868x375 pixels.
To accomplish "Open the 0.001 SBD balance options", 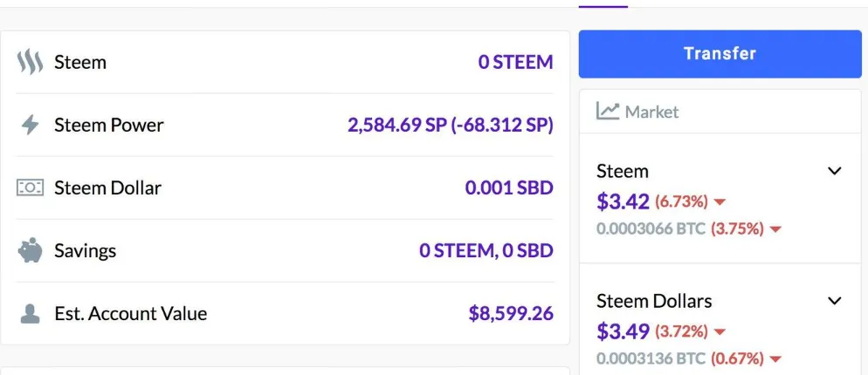I will (509, 188).
